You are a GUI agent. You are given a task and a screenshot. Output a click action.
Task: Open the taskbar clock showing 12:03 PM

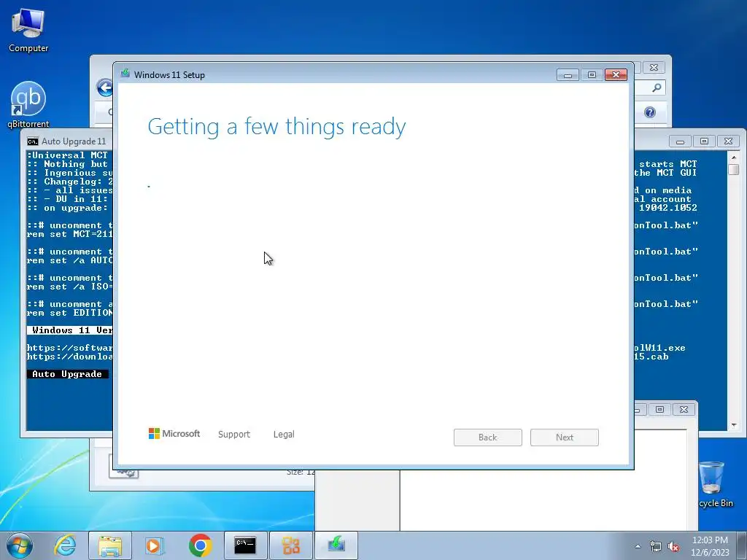point(710,546)
